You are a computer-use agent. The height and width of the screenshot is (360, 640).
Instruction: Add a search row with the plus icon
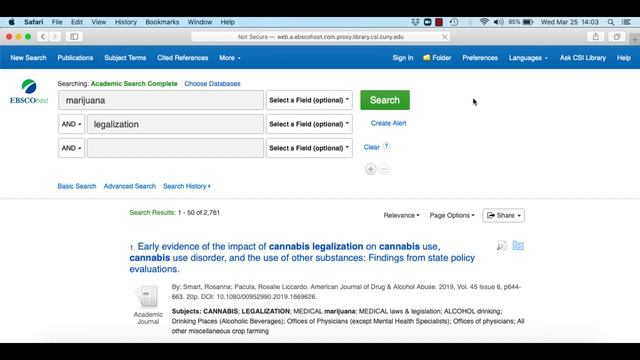pos(371,169)
